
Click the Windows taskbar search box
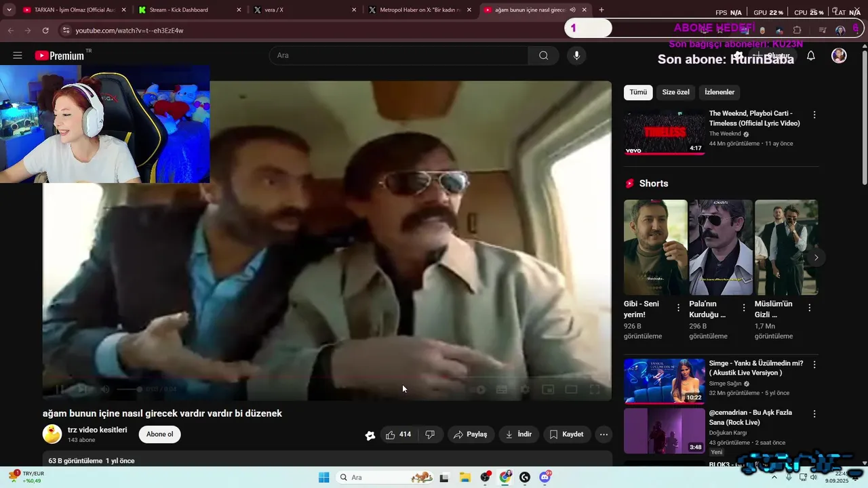384,477
